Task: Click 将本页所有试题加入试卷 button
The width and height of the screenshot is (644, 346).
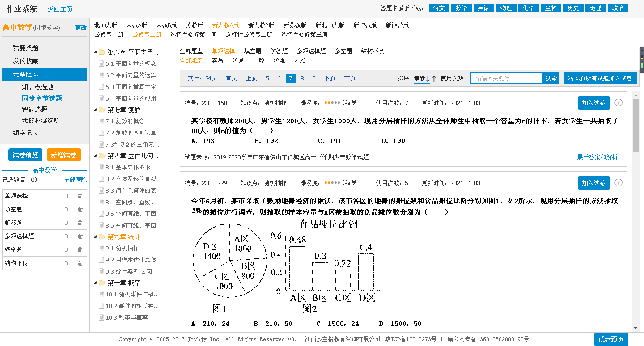Action: point(600,78)
